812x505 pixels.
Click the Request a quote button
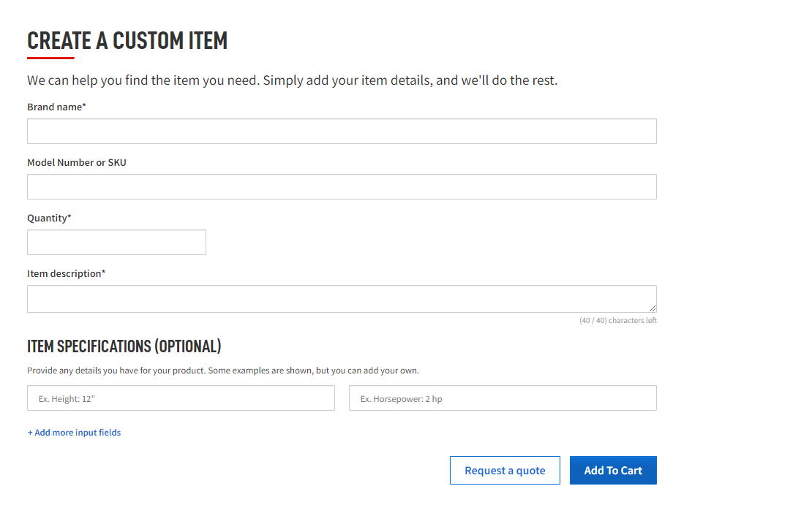pos(505,471)
